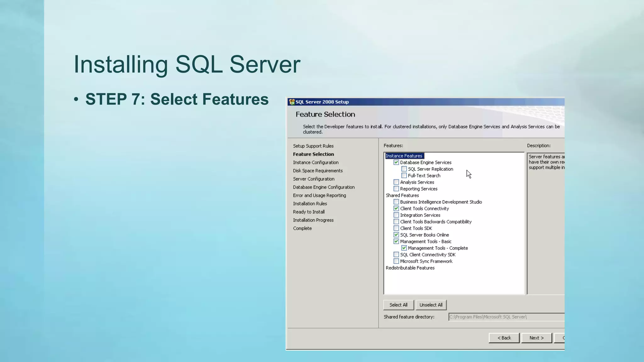Open the Database Engine Configuration step
Screen dimensions: 644x362
(324, 187)
